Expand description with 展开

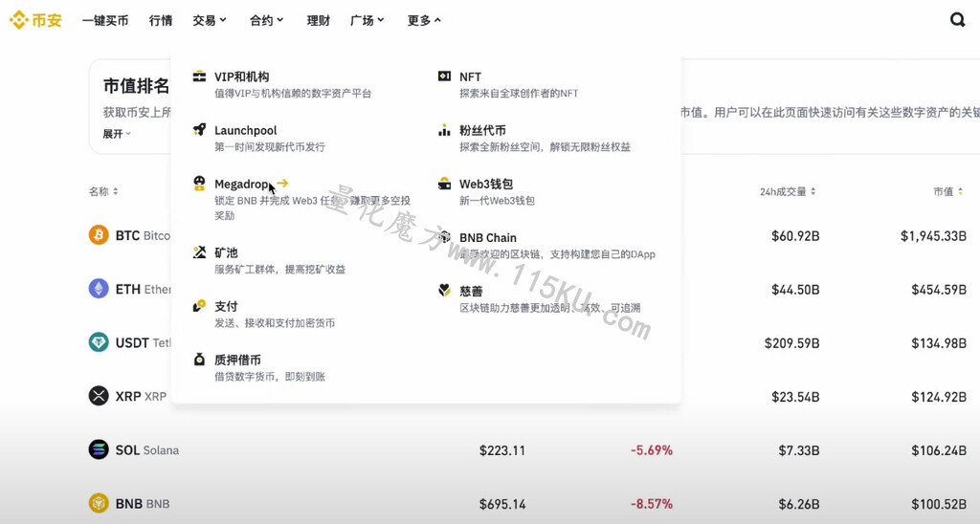(117, 134)
